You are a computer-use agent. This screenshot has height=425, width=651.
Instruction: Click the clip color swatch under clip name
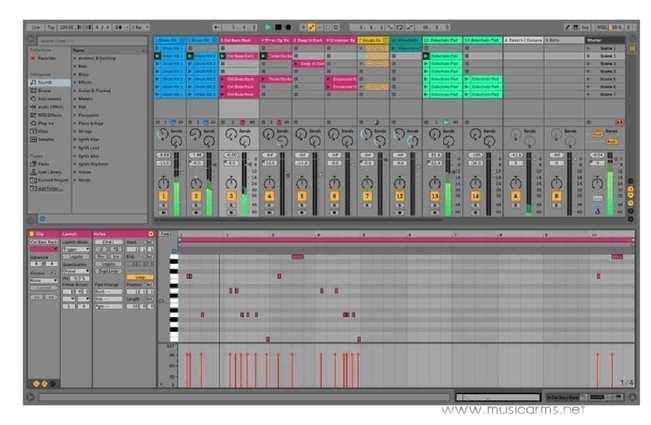pos(43,249)
